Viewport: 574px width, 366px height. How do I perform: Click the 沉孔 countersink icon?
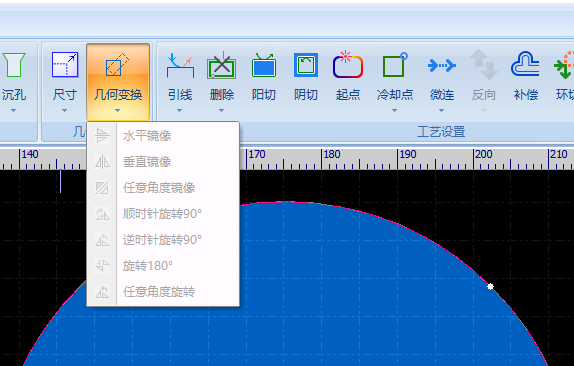[14, 65]
